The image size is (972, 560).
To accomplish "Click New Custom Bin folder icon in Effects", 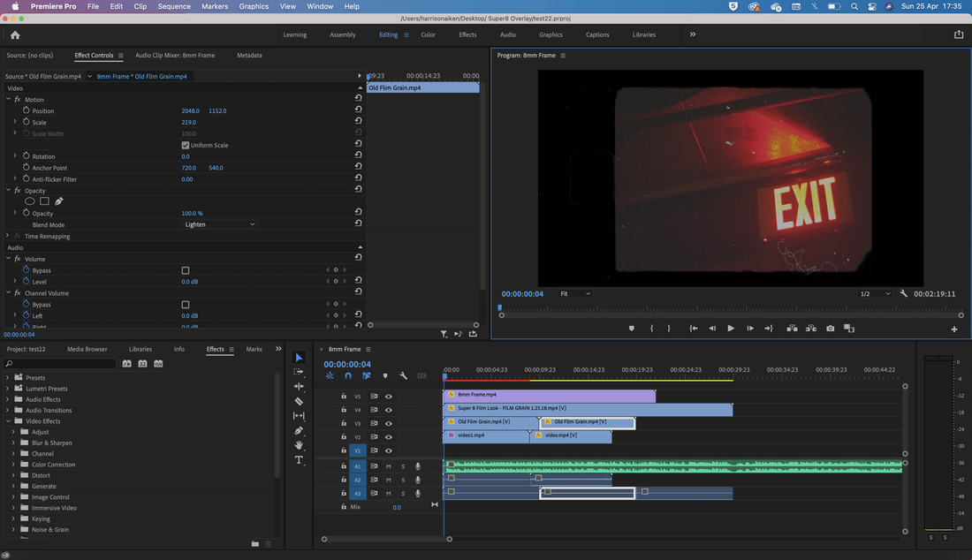I will point(255,544).
